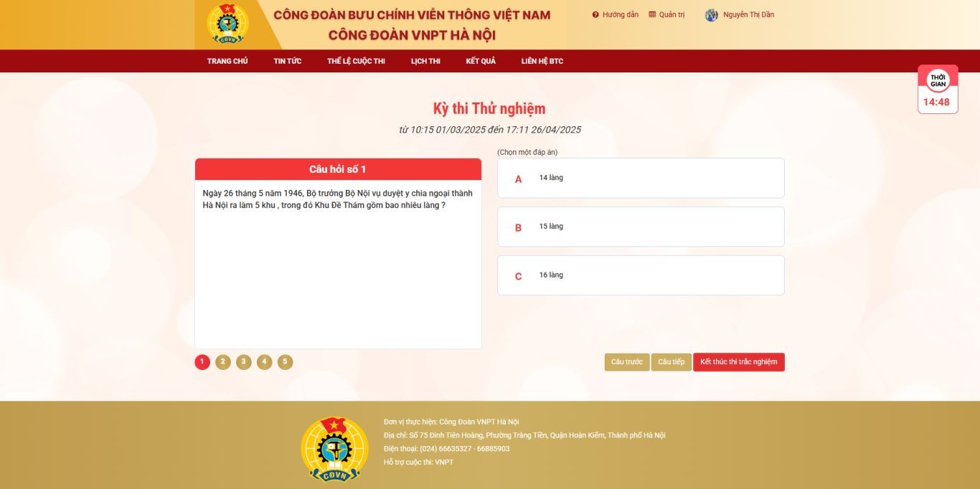980x489 pixels.
Task: Click the Câu tiếp button
Action: [672, 362]
